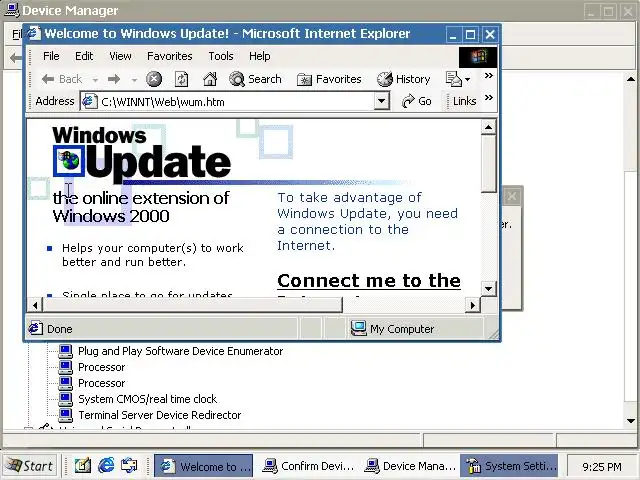Image resolution: width=640 pixels, height=480 pixels.
Task: Click the Mail toolbar icon
Action: coord(453,79)
